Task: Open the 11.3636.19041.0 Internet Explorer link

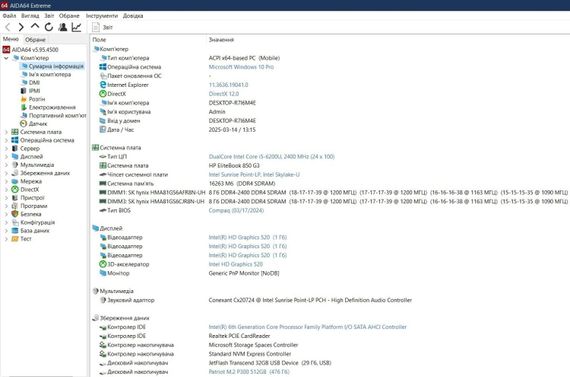Action: tap(228, 85)
